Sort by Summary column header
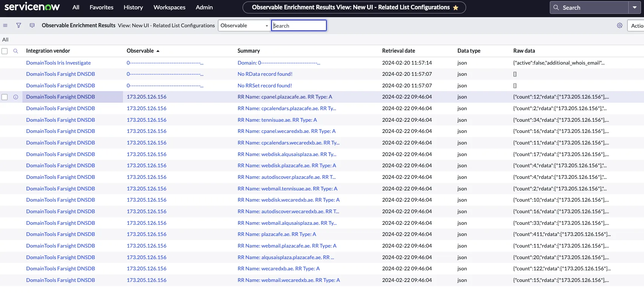This screenshot has height=295, width=644. pos(249,51)
